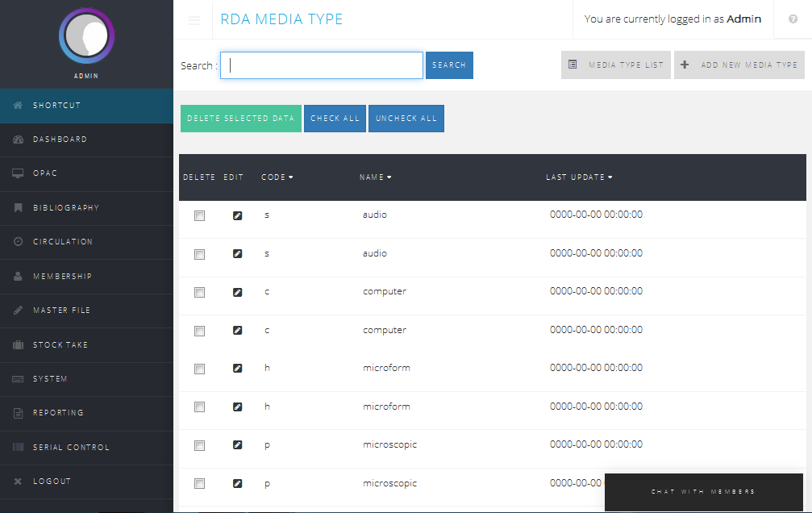Click the admin profile avatar image

coord(86,36)
